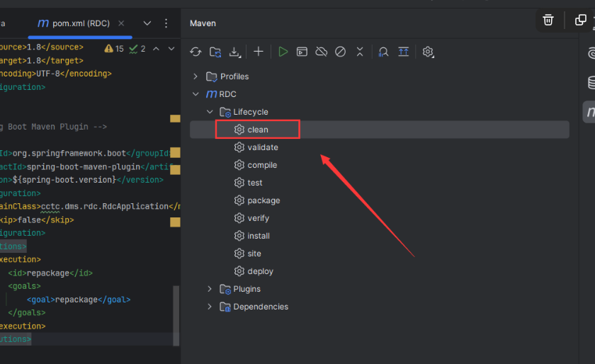
Task: Collapse all nodes in Maven tree
Action: [x=360, y=52]
